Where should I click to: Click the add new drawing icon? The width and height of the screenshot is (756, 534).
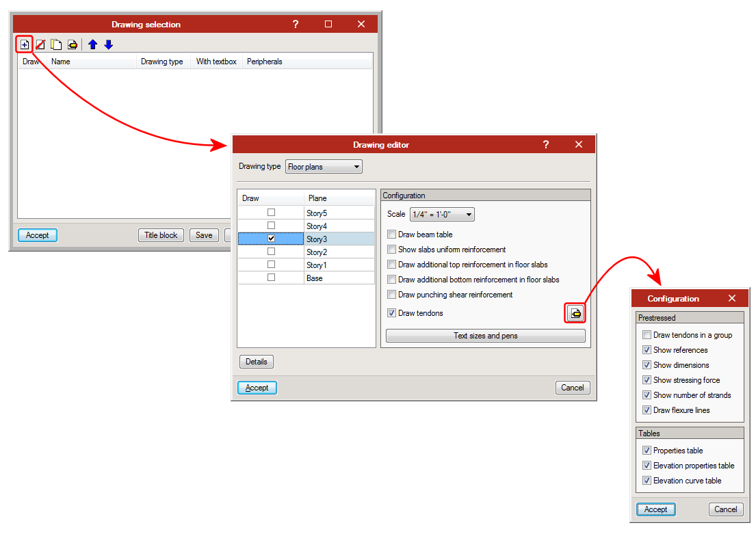25,44
